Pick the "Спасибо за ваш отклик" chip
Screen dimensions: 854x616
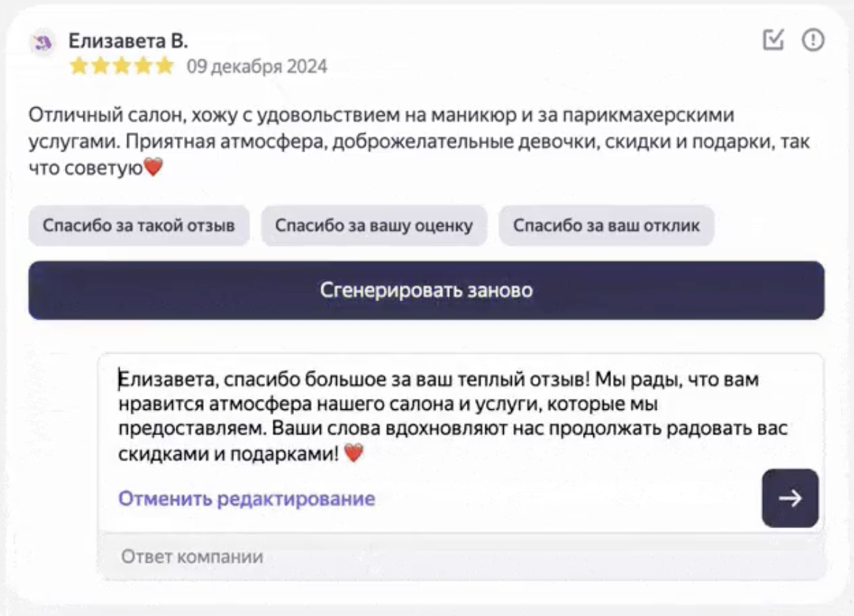click(x=606, y=225)
